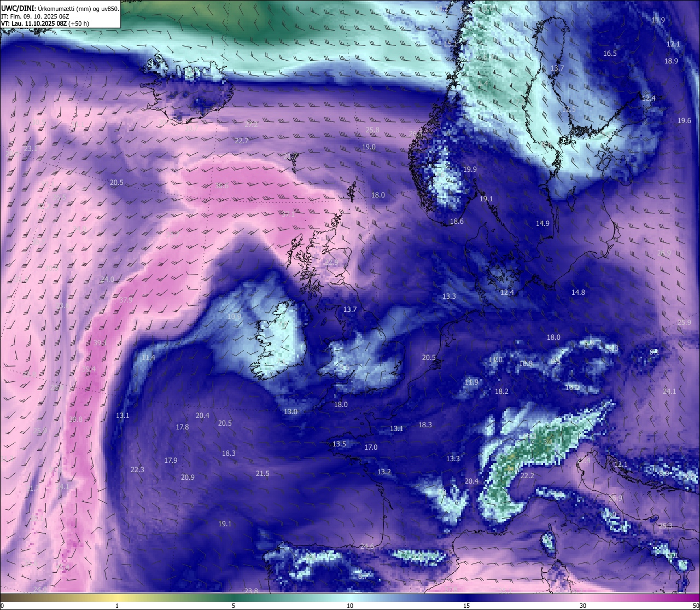Screen dimensions: 700x610
Task: Click the 18.9 value on the map
Action: pos(671,61)
